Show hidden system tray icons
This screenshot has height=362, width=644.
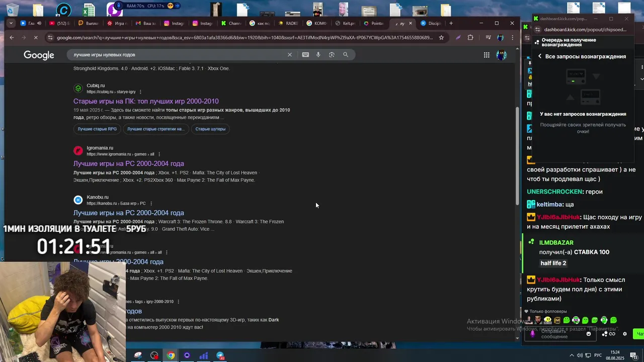click(572, 355)
